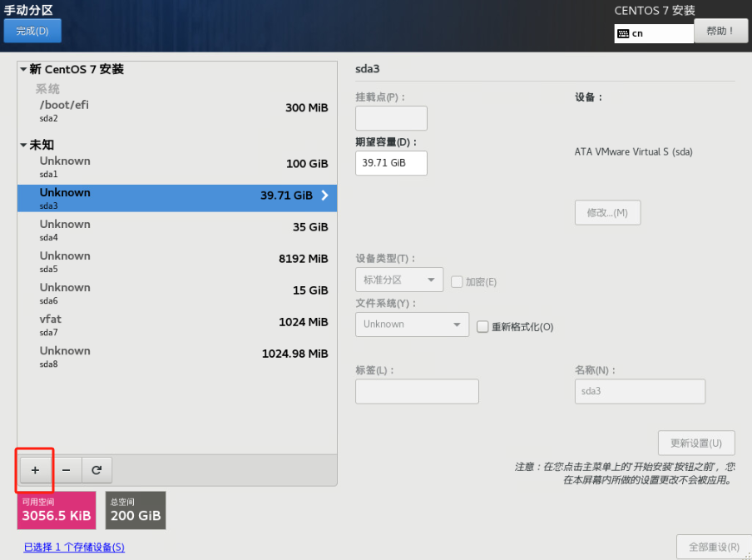This screenshot has height=560, width=752.
Task: Open the 已选择 1 个存储设备 link
Action: click(x=74, y=547)
